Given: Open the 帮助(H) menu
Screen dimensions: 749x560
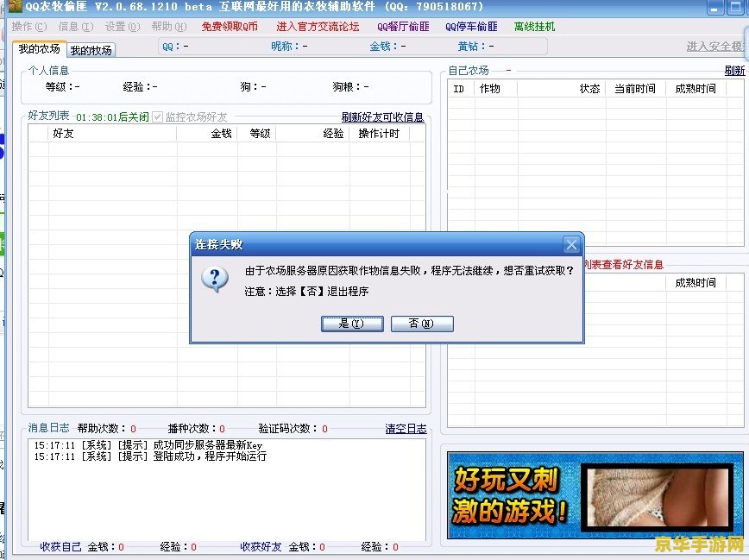Looking at the screenshot, I should coord(168,27).
